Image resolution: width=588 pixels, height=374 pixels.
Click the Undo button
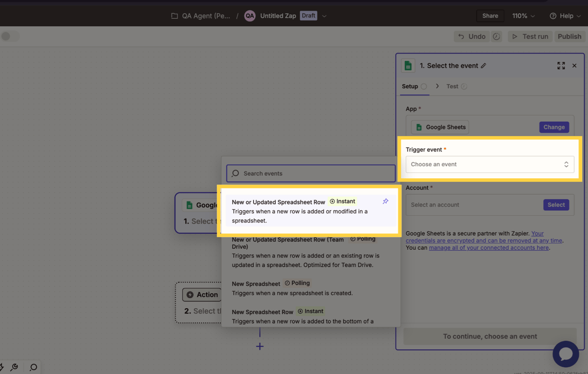[472, 37]
